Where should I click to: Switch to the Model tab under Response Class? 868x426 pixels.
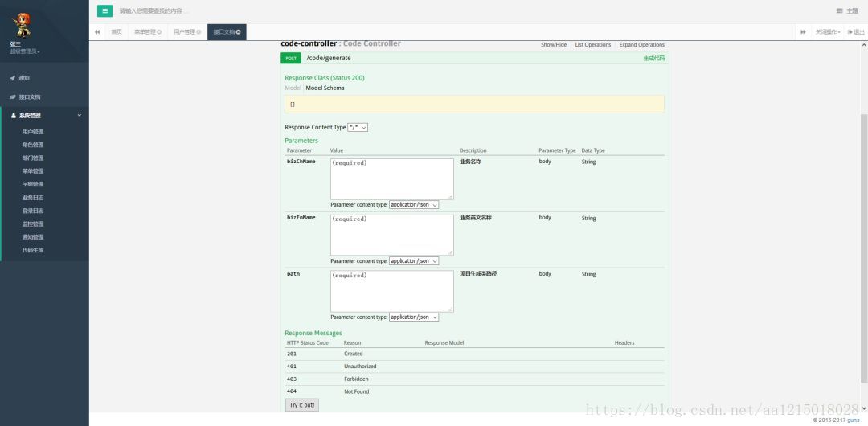tap(293, 88)
